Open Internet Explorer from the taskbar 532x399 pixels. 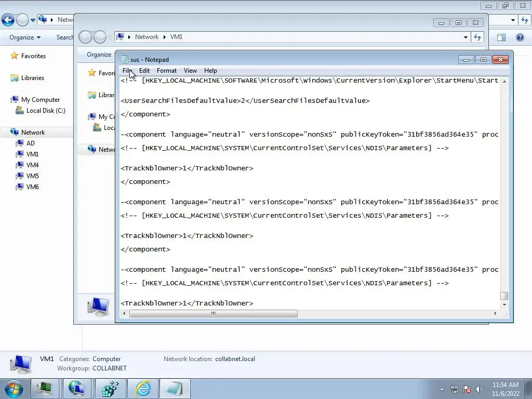(143, 389)
